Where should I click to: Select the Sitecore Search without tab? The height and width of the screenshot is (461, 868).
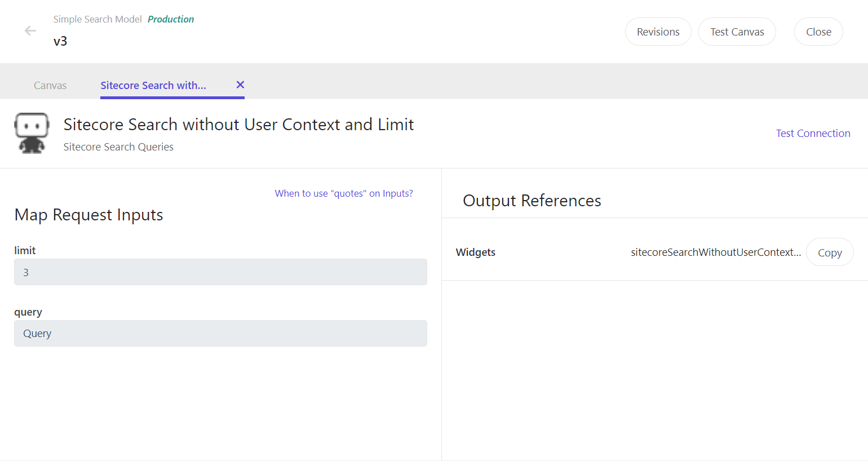[x=153, y=85]
